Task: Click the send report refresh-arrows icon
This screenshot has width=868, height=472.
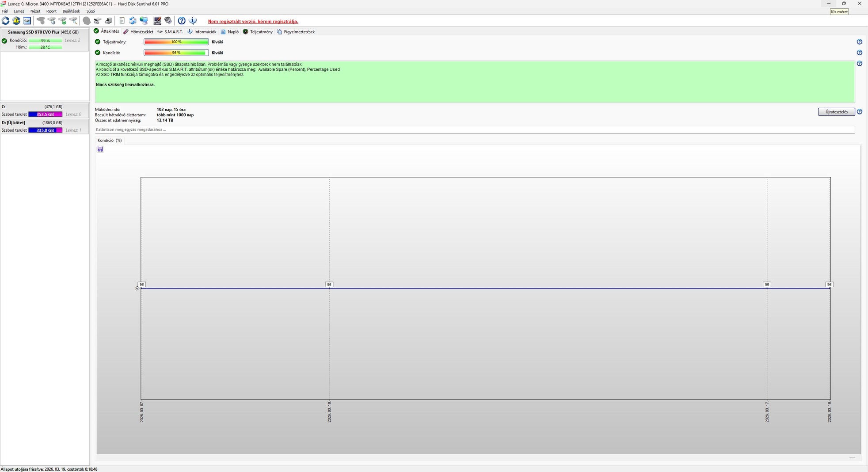Action: click(133, 21)
